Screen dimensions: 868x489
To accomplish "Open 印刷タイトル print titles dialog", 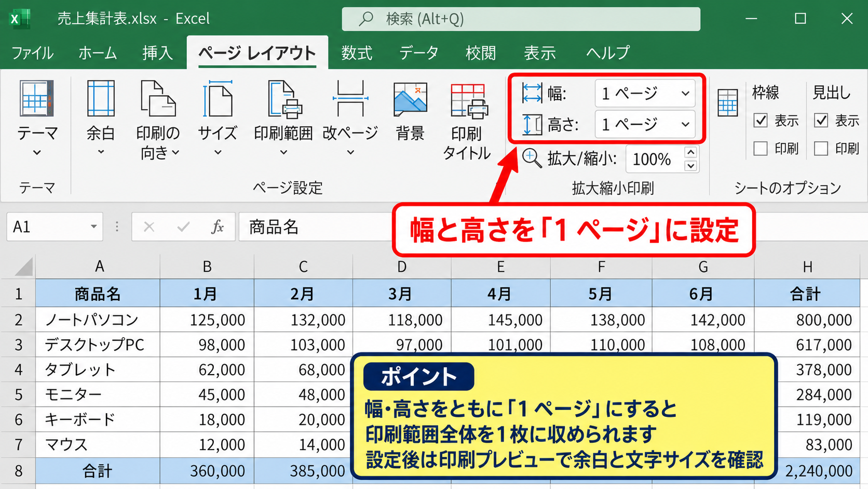I will point(467,122).
